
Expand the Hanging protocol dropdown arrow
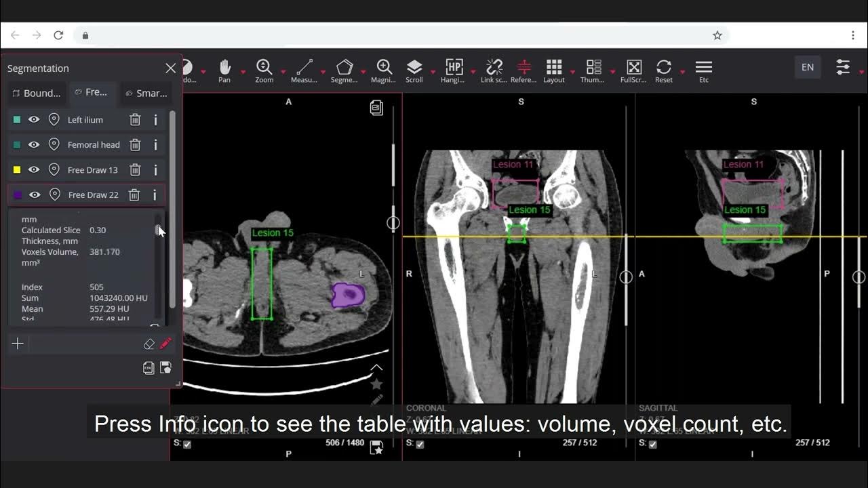point(473,72)
